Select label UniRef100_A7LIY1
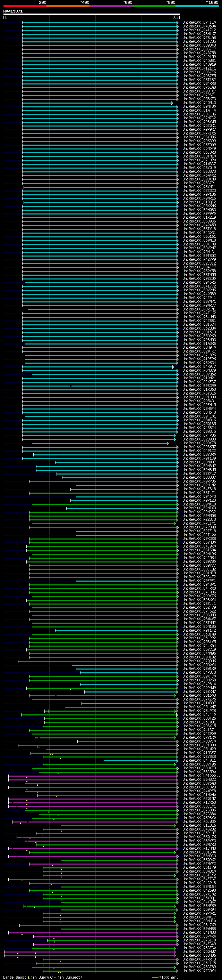The width and height of the screenshot is (222, 980). tap(199, 524)
